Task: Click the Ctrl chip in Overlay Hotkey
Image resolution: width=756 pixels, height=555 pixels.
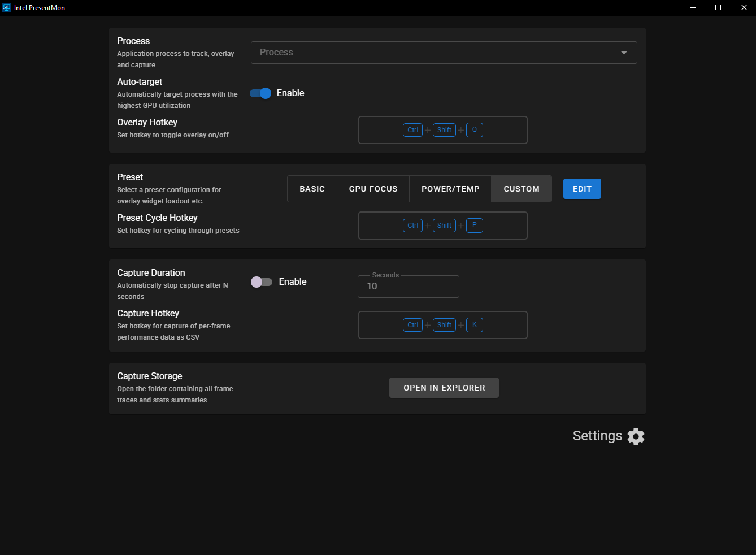Action: 413,130
